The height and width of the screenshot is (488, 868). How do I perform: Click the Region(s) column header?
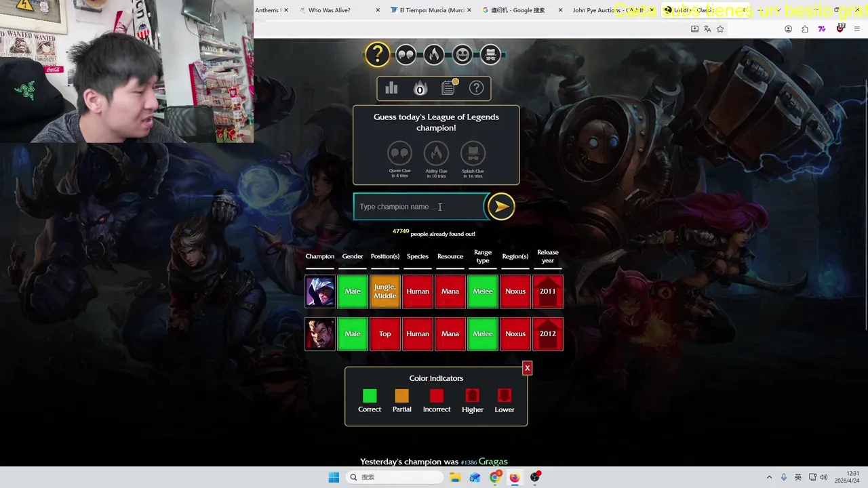[515, 256]
